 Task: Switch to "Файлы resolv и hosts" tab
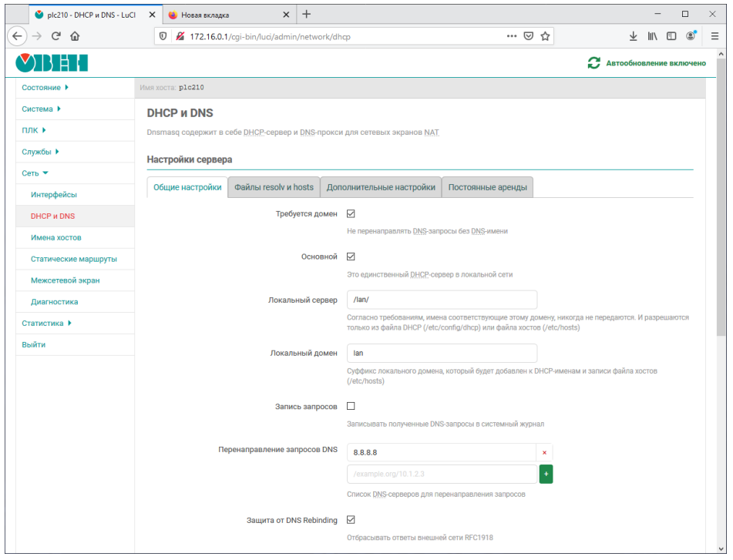pyautogui.click(x=274, y=187)
